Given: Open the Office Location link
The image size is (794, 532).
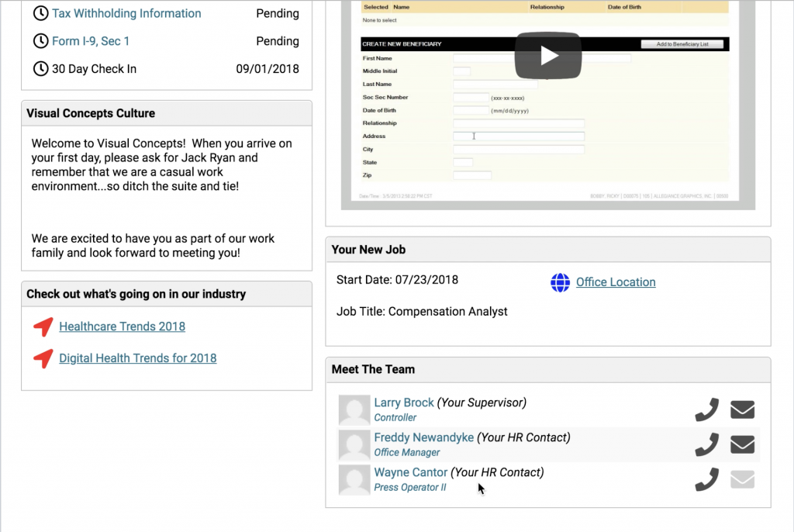Looking at the screenshot, I should tap(616, 282).
